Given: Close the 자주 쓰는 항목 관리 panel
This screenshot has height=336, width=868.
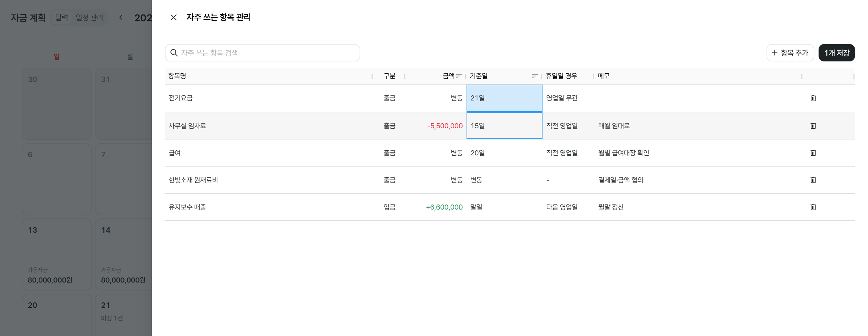Looking at the screenshot, I should coord(174,17).
